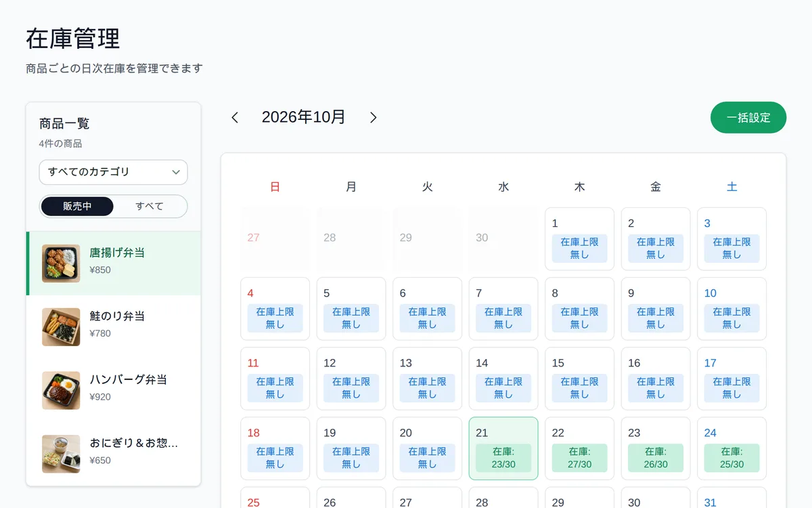Click the おにぎり product thumbnail image
812x508 pixels.
[x=61, y=454]
